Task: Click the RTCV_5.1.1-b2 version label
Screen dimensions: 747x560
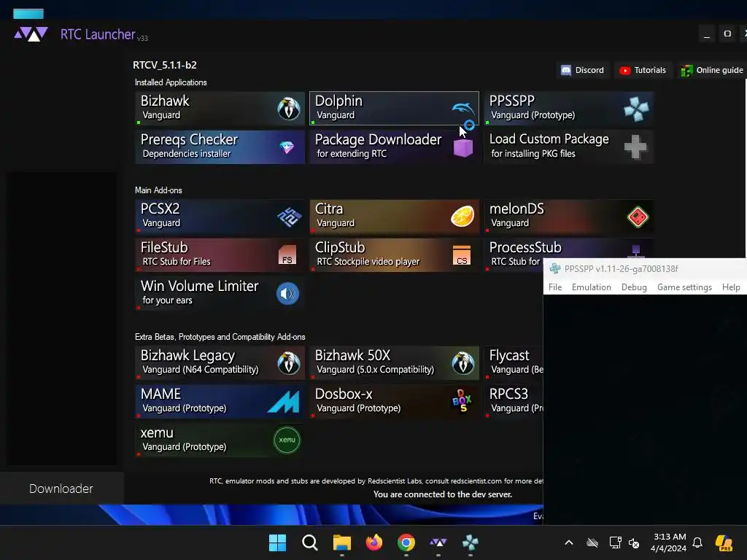Action: 165,65
